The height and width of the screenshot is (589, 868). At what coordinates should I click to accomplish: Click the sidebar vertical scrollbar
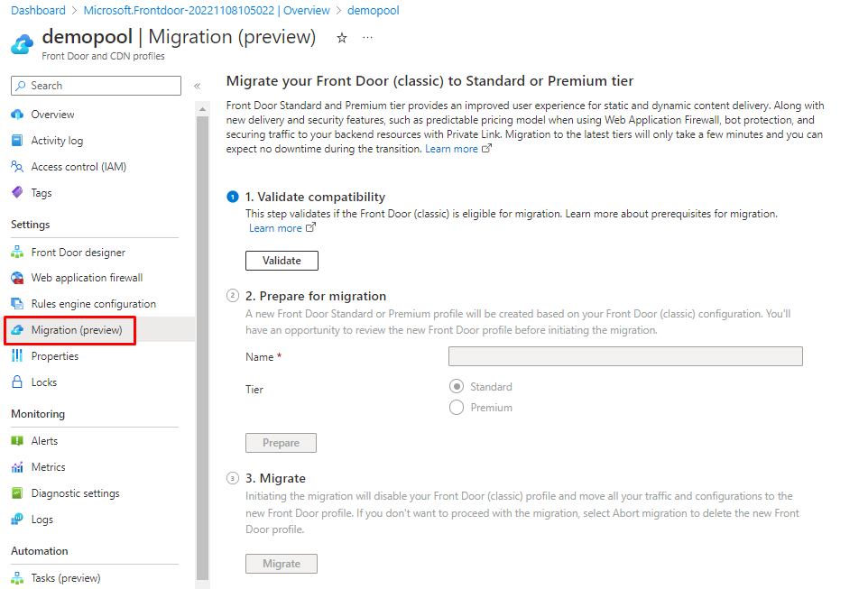tap(203, 343)
